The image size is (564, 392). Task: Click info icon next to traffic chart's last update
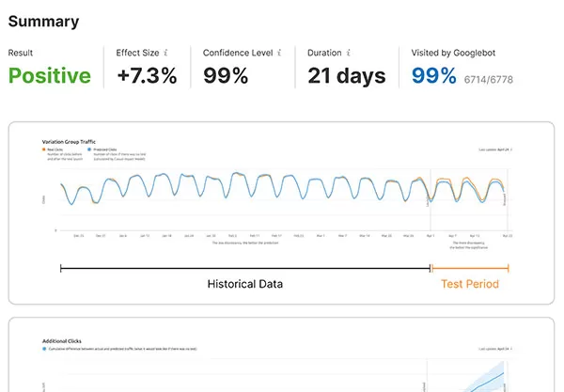pos(511,149)
